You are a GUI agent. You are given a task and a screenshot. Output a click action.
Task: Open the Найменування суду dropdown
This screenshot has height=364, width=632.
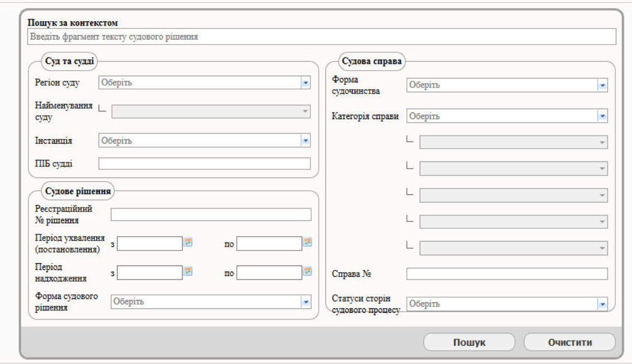coord(211,111)
